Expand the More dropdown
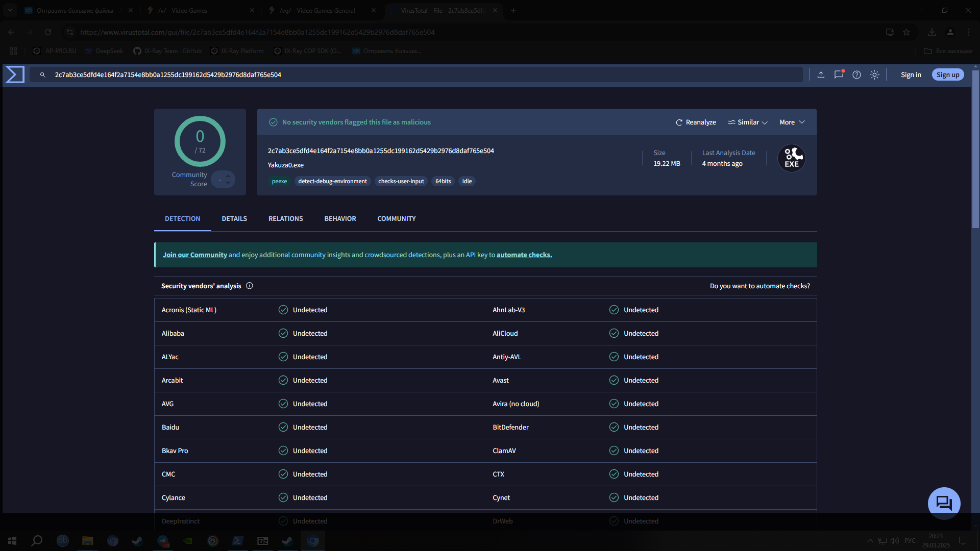This screenshot has height=551, width=980. click(792, 122)
